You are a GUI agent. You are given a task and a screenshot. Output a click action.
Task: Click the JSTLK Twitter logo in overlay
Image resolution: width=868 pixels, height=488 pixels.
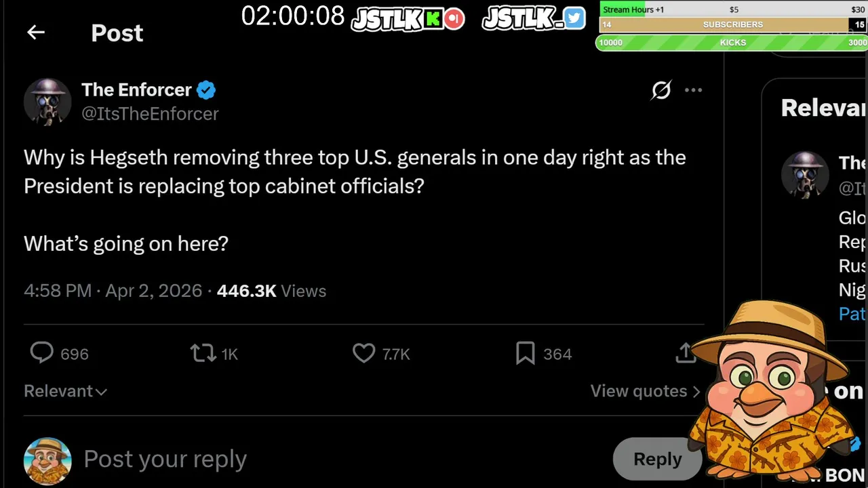pyautogui.click(x=533, y=18)
